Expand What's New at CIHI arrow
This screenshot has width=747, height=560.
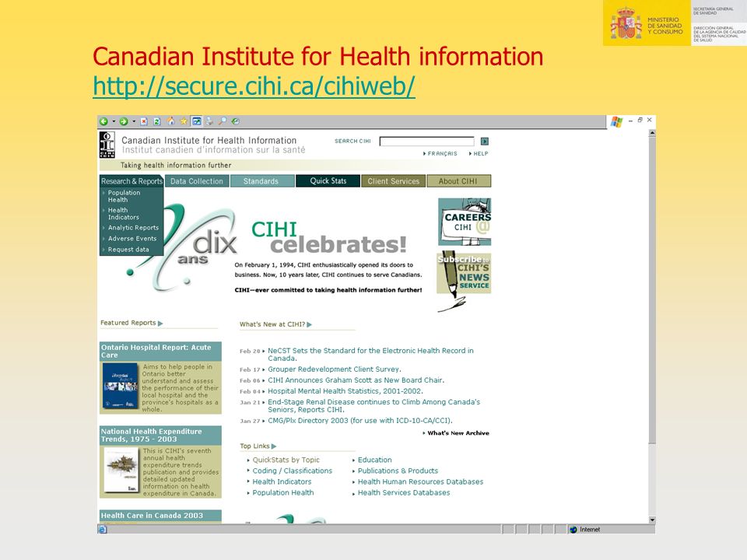(x=309, y=325)
